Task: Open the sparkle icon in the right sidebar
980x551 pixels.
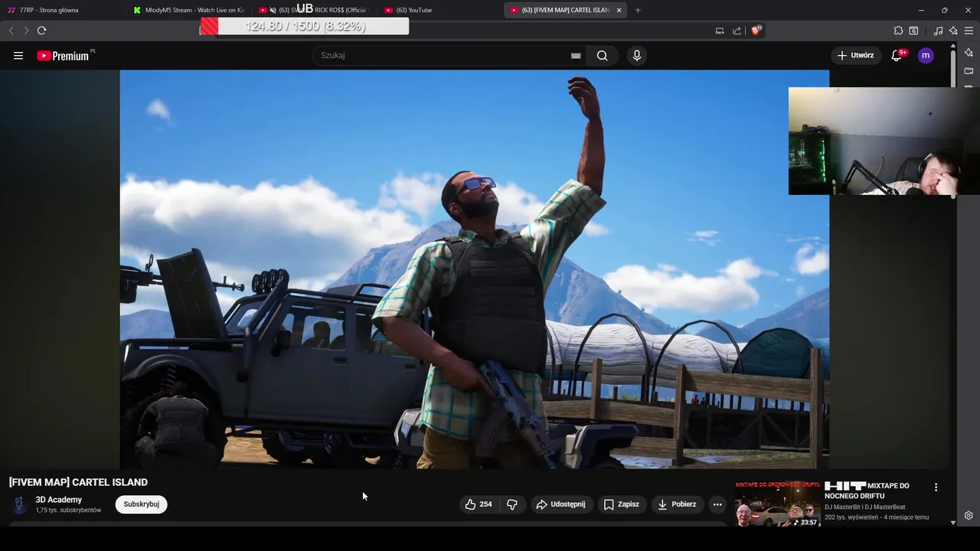Action: tap(969, 52)
